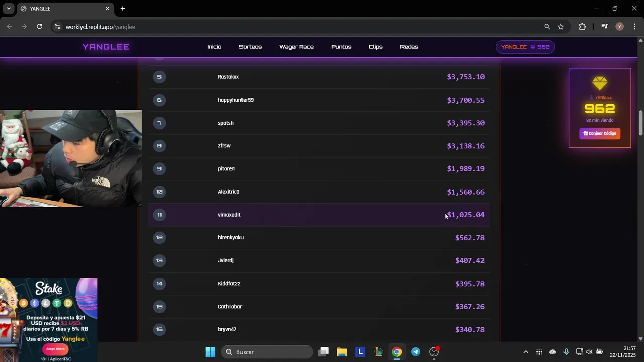Open the Redes menu item
The width and height of the screenshot is (644, 362).
point(409,47)
